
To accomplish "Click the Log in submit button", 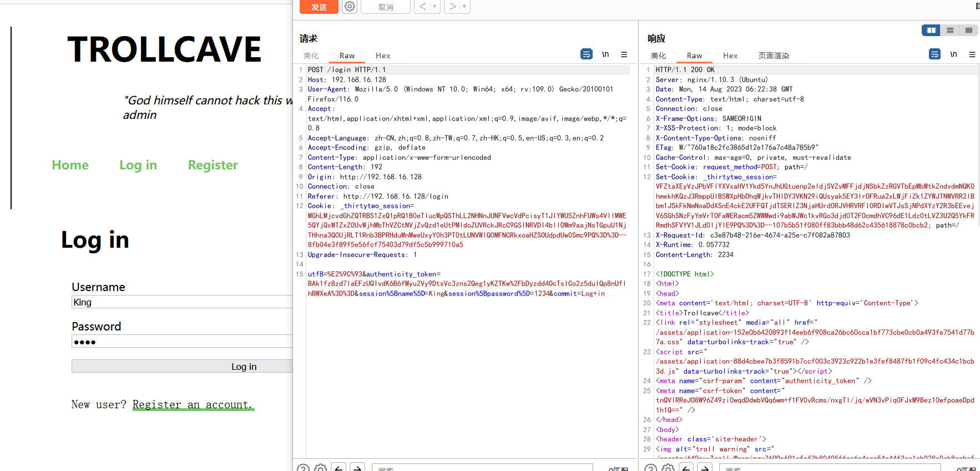I will pyautogui.click(x=182, y=367).
